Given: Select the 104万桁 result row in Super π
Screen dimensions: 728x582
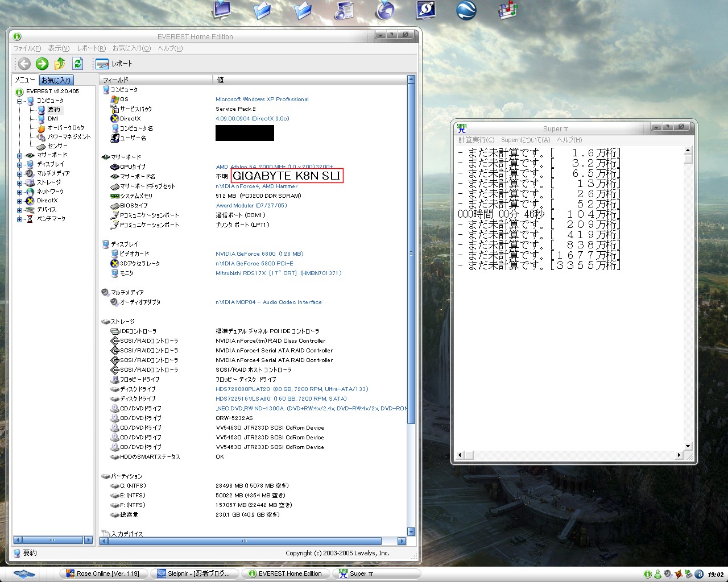Looking at the screenshot, I should tap(539, 214).
